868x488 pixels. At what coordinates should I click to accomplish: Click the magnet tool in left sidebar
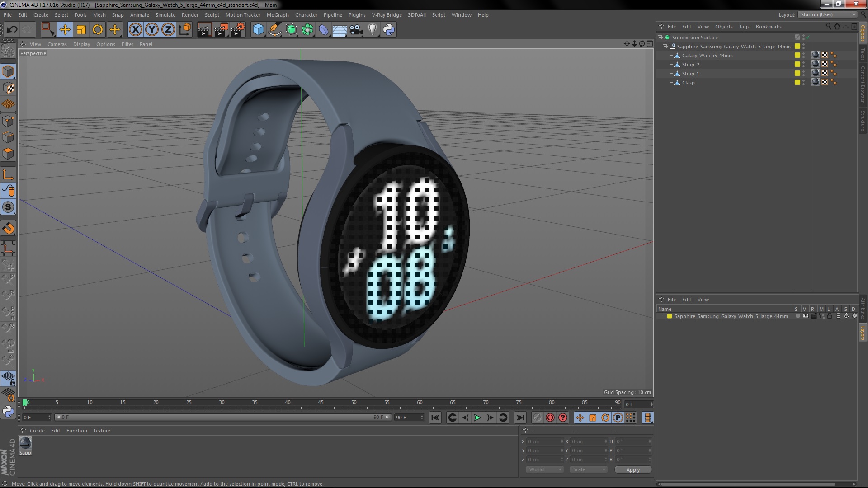point(8,228)
